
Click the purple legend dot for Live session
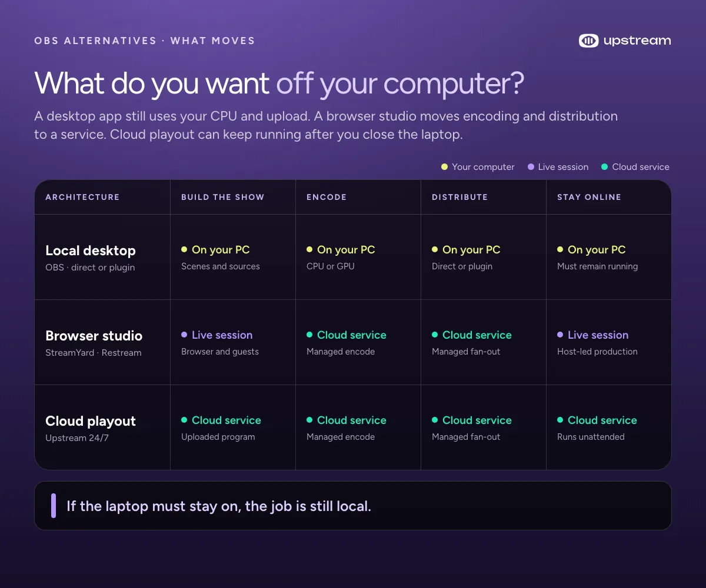click(x=531, y=167)
